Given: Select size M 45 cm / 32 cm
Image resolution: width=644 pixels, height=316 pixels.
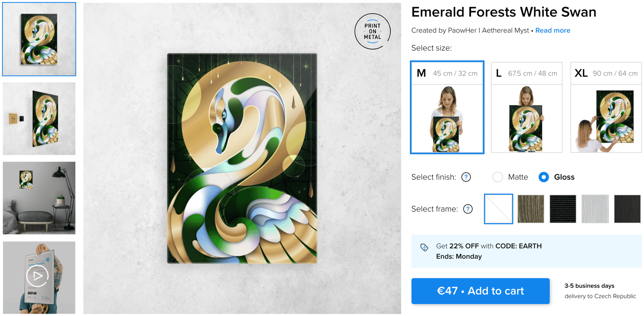Looking at the screenshot, I should (x=447, y=107).
